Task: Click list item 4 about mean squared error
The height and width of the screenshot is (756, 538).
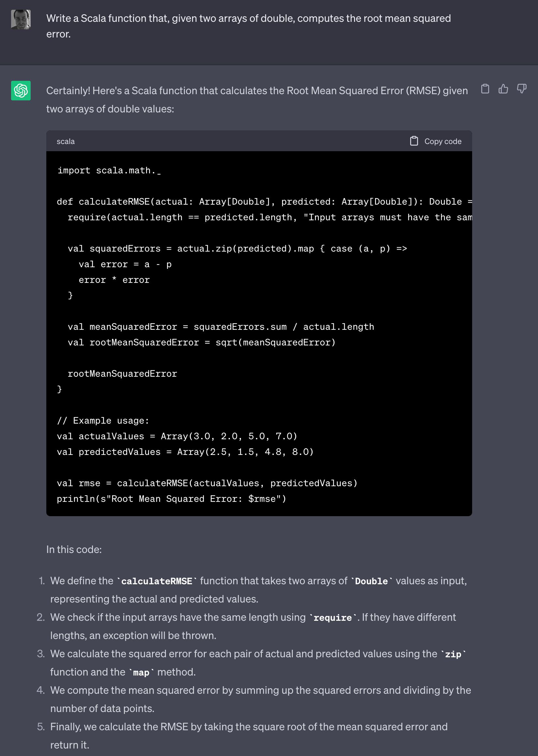Action: click(261, 699)
